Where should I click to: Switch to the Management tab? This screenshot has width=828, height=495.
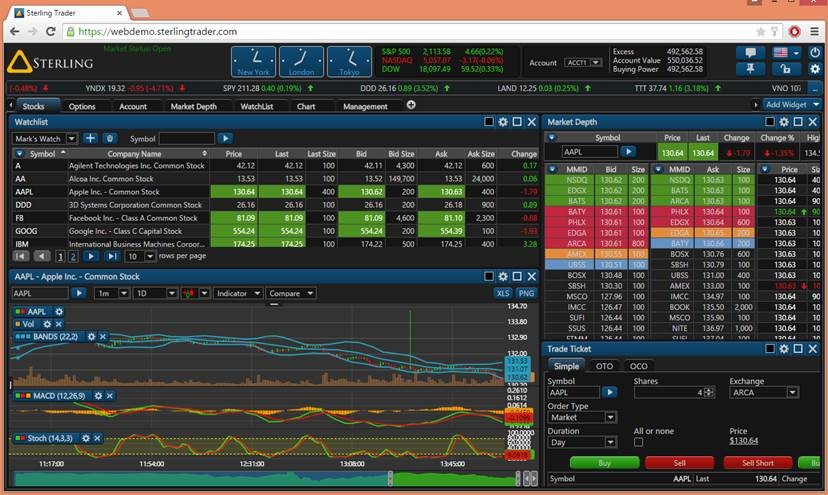point(365,106)
